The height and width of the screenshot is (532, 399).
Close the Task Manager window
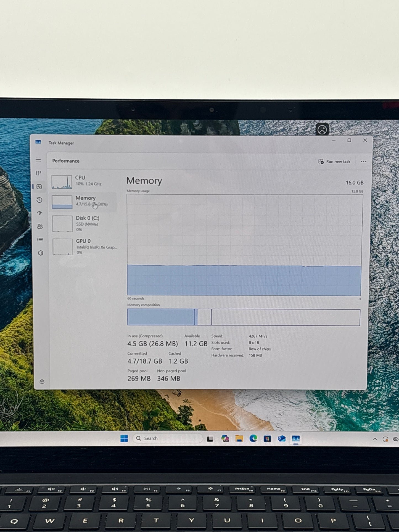click(x=365, y=140)
